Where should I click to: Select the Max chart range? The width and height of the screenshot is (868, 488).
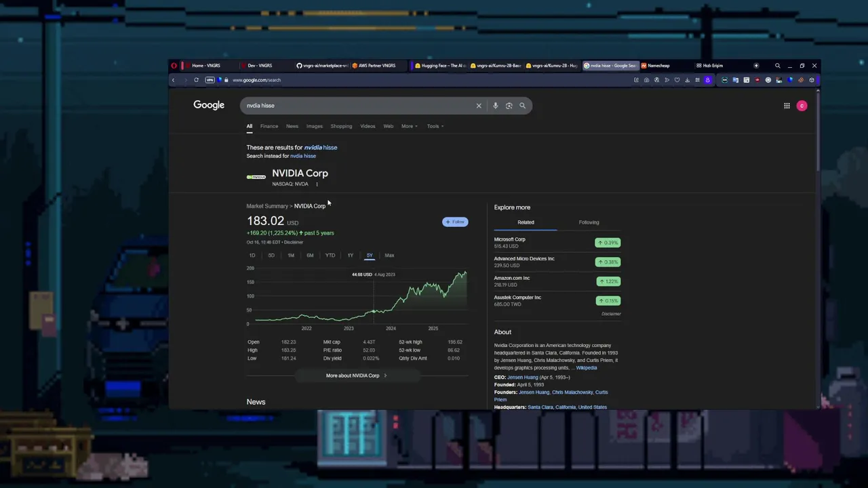tap(389, 256)
